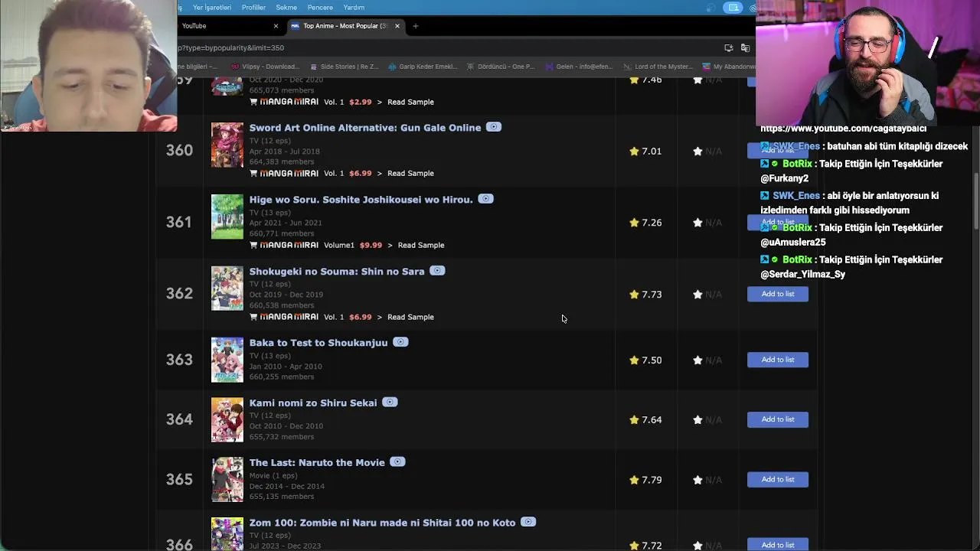This screenshot has height=551, width=980.
Task: Click the translate icon in address bar
Action: pyautogui.click(x=745, y=47)
